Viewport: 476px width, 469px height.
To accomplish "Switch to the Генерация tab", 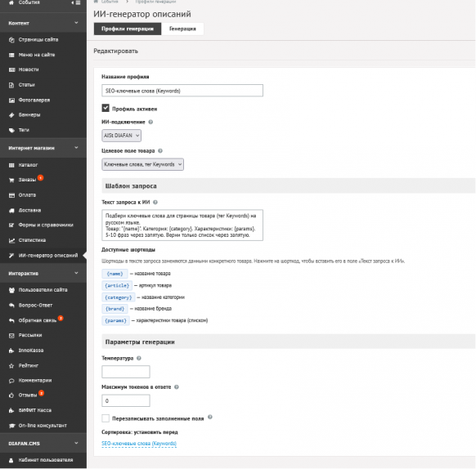I will (182, 29).
